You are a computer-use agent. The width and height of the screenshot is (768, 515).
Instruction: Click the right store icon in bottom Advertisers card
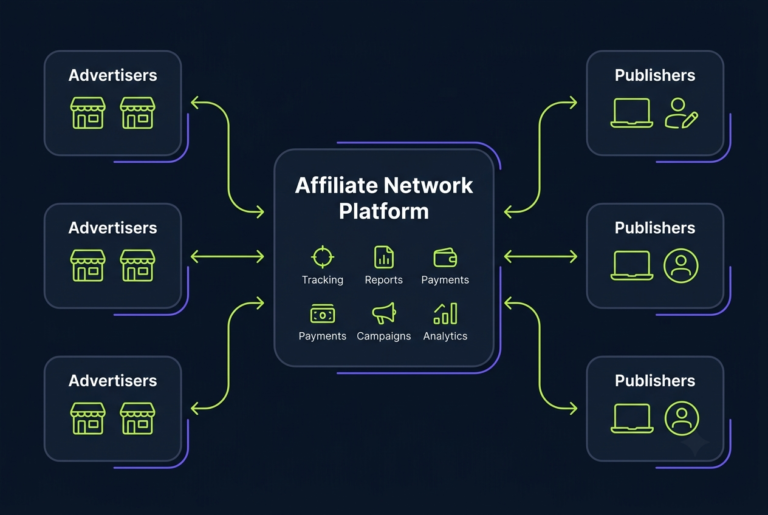pos(138,418)
